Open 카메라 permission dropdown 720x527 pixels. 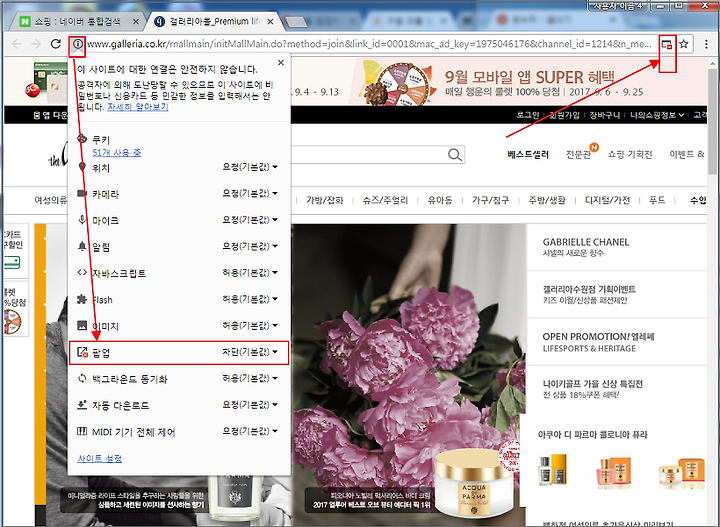250,193
